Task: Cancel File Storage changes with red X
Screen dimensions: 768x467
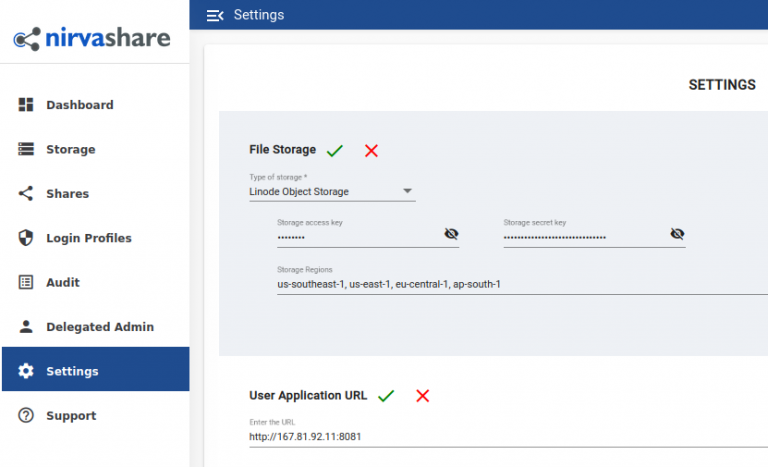Action: point(371,150)
